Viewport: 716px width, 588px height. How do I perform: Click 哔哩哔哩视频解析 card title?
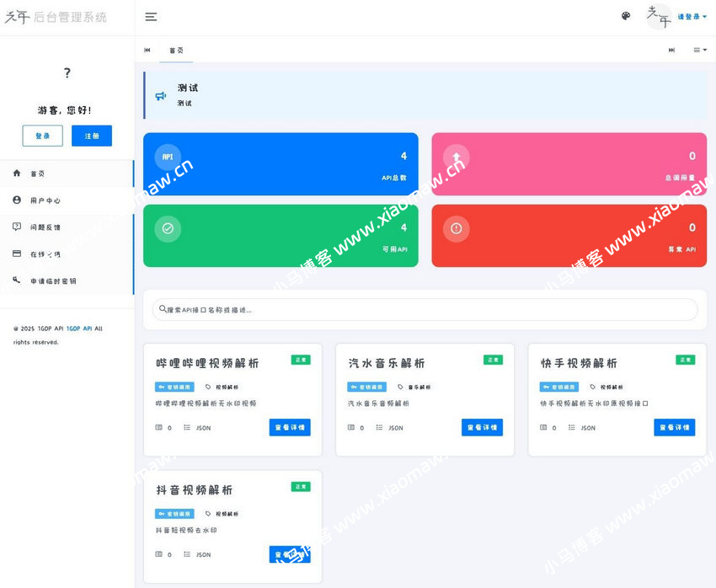pyautogui.click(x=207, y=363)
